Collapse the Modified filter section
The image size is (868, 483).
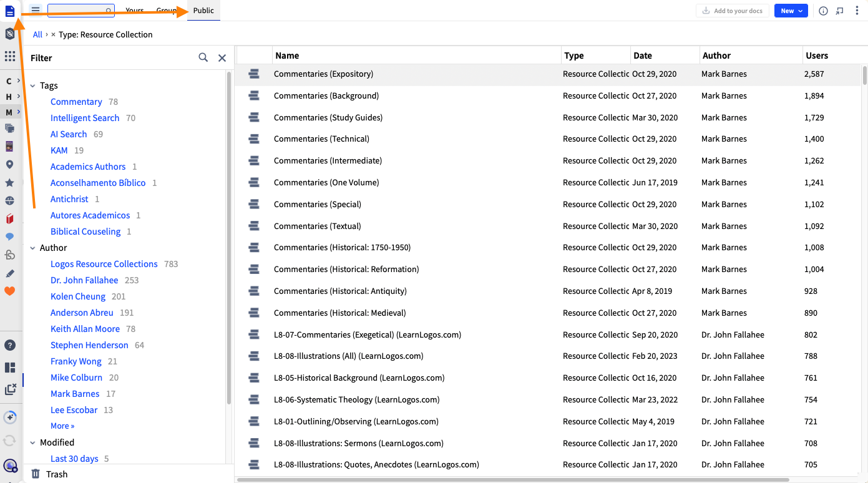(x=33, y=442)
